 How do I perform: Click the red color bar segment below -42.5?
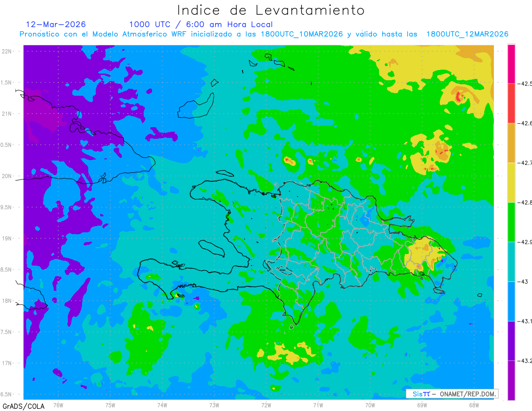point(511,103)
